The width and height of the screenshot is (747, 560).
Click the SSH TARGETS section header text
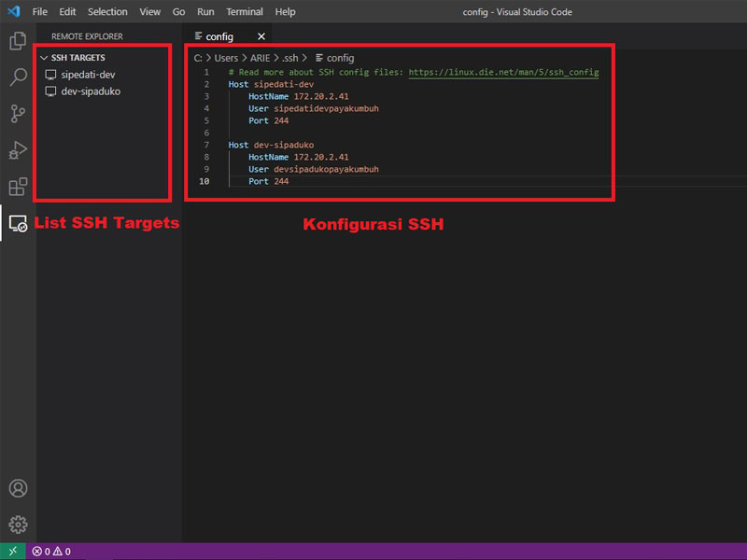(78, 58)
